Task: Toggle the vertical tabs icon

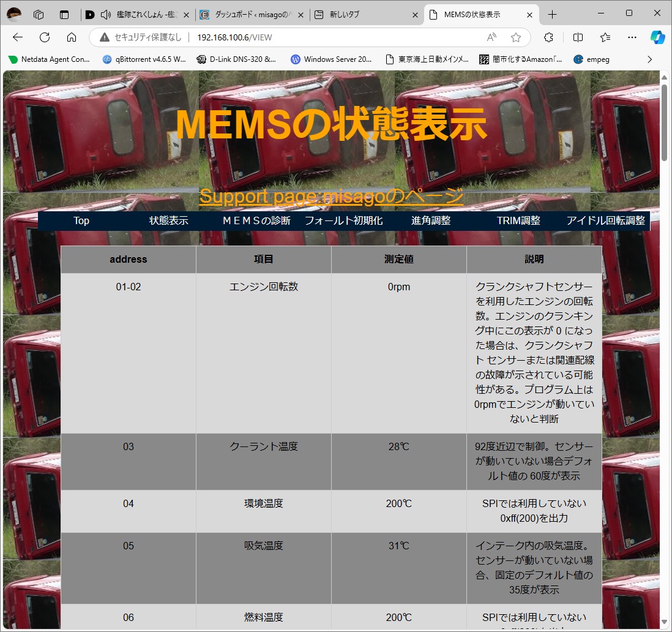Action: [64, 15]
